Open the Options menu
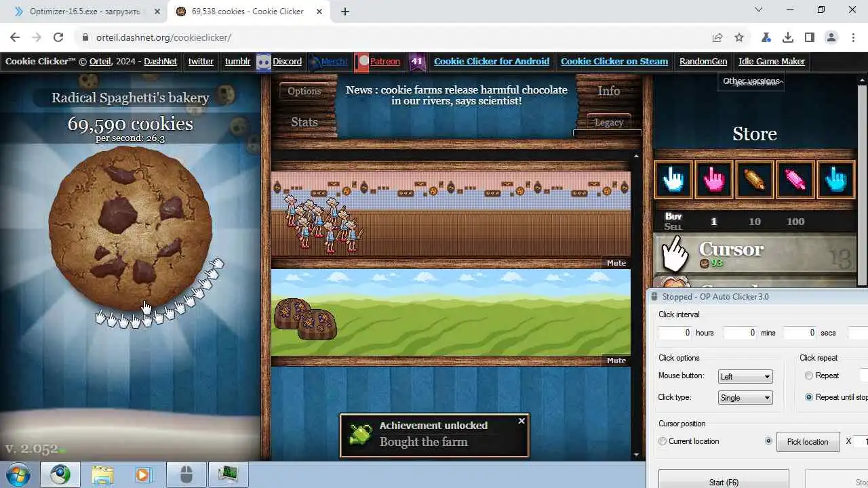 [304, 91]
